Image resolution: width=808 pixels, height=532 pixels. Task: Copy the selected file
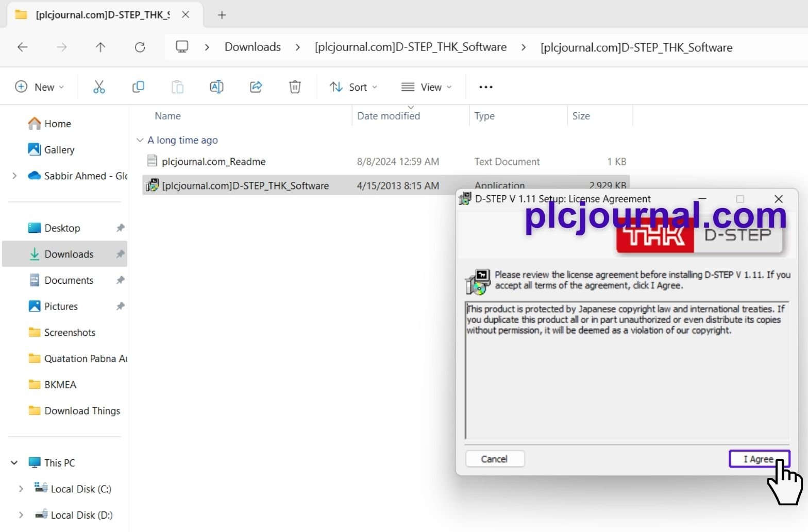(x=138, y=87)
